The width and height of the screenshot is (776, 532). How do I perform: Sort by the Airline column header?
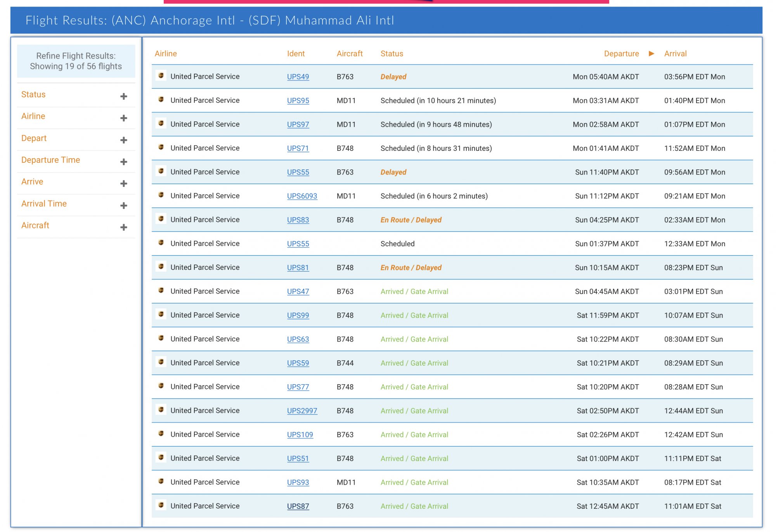point(166,54)
